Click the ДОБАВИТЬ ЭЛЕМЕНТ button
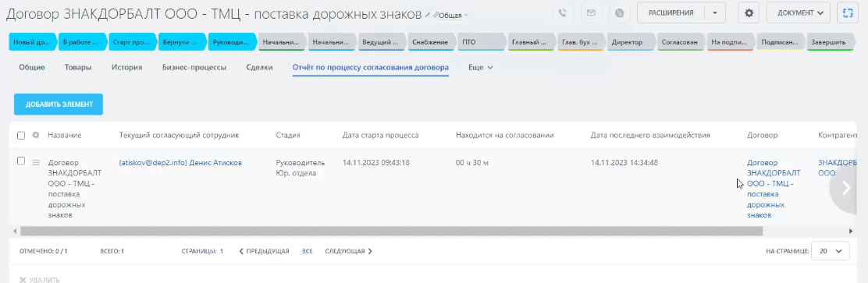This screenshot has height=283, width=868. pos(59,104)
